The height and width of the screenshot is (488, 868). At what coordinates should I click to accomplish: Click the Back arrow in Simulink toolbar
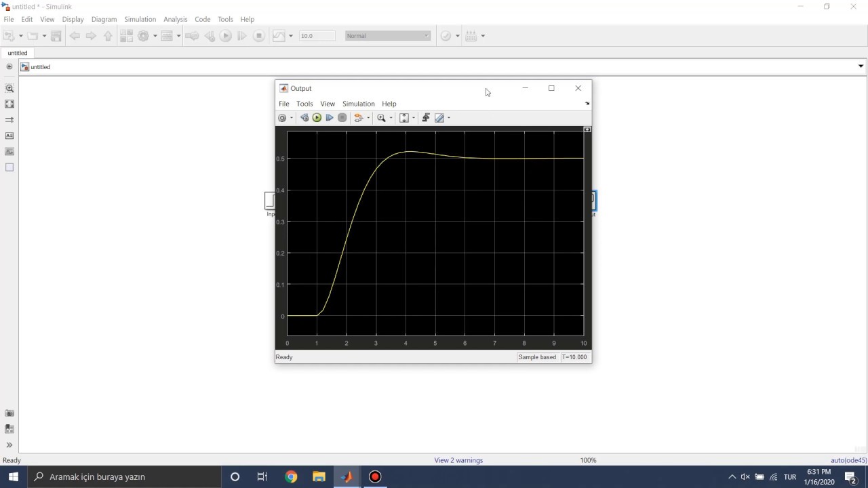click(75, 36)
